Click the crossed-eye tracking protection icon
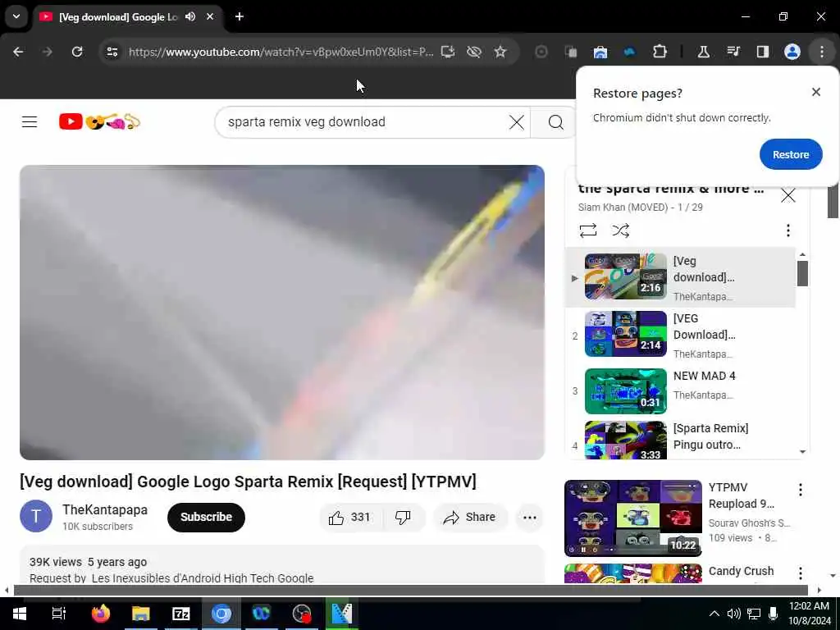The image size is (840, 630). click(x=473, y=52)
